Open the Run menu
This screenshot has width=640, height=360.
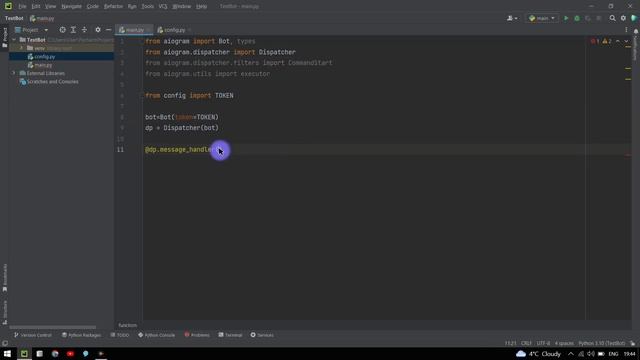click(132, 7)
